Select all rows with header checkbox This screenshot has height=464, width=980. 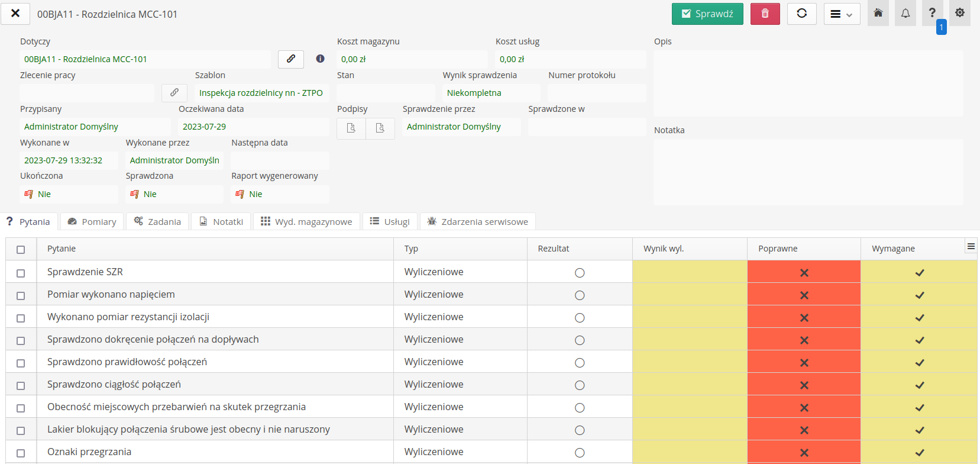coord(21,250)
